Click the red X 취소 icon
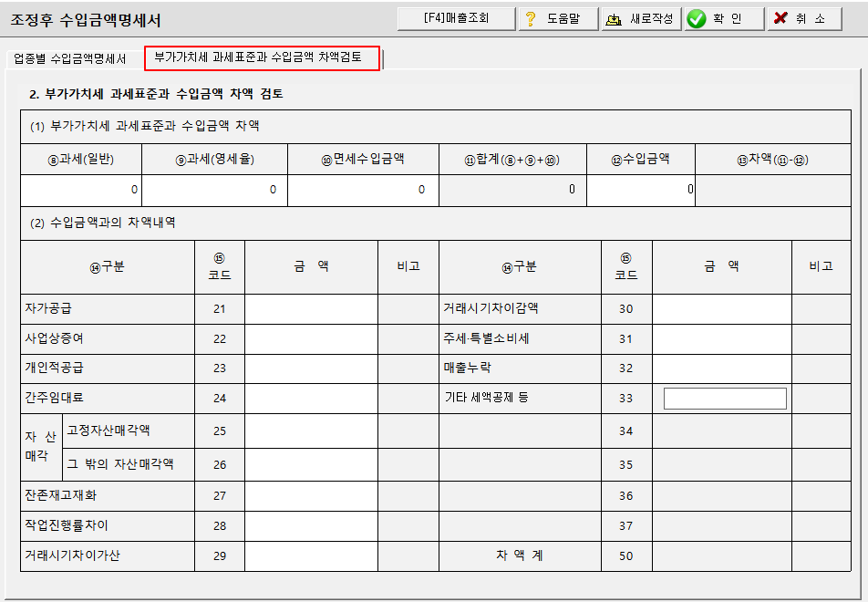 point(780,18)
